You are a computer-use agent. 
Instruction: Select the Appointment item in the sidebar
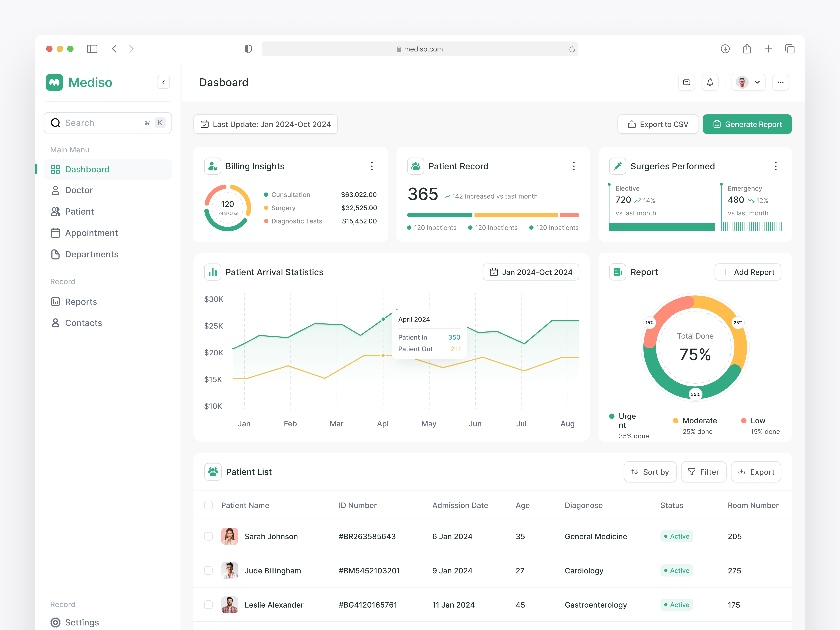pos(91,233)
